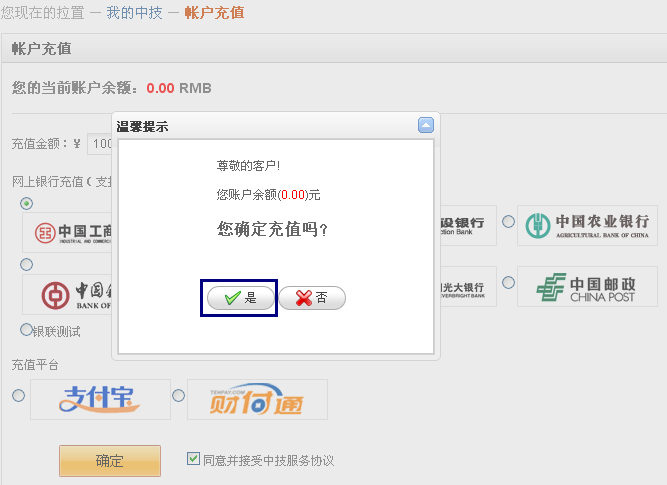
Task: Click the 充值平台 section label
Action: 35,365
